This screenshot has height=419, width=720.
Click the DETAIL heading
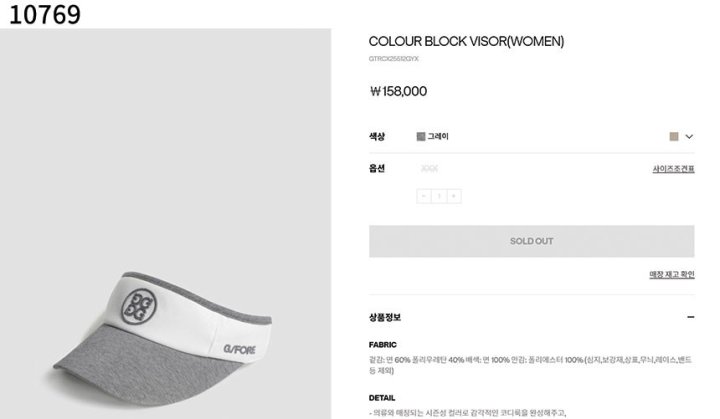click(382, 398)
